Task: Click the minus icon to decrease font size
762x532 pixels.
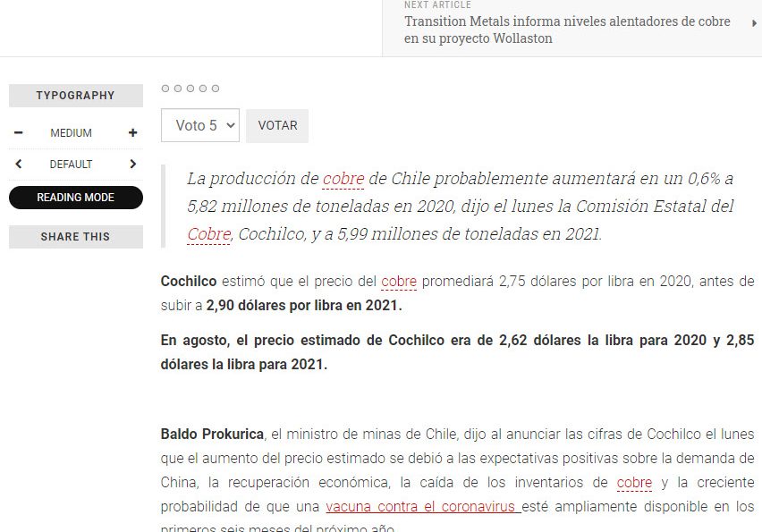Action: (18, 133)
